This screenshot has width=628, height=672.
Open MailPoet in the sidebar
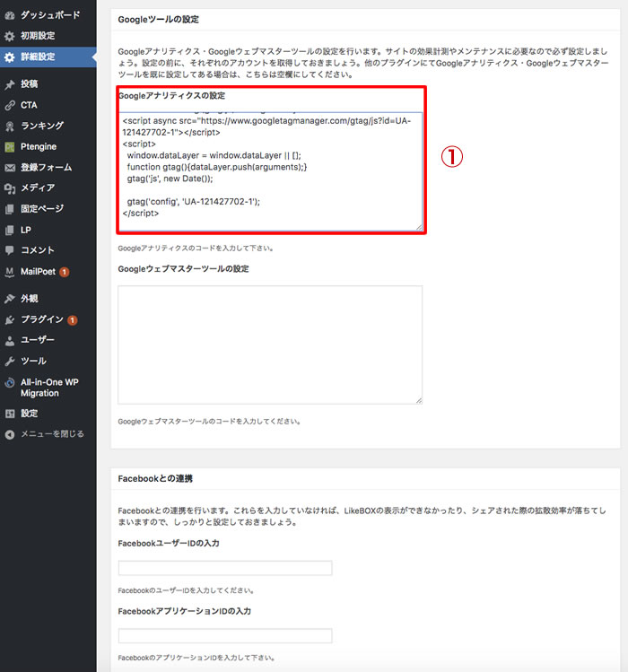tap(38, 271)
